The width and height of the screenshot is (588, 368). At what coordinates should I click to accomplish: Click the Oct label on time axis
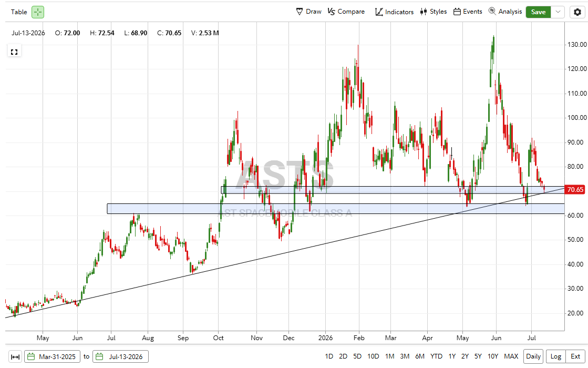point(218,338)
